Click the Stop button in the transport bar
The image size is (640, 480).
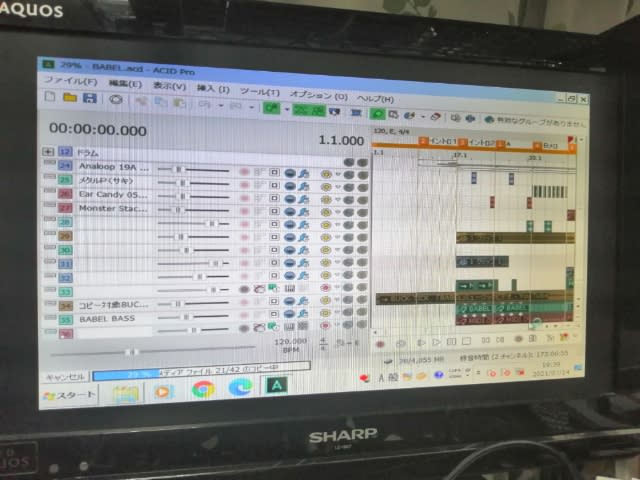(467, 341)
